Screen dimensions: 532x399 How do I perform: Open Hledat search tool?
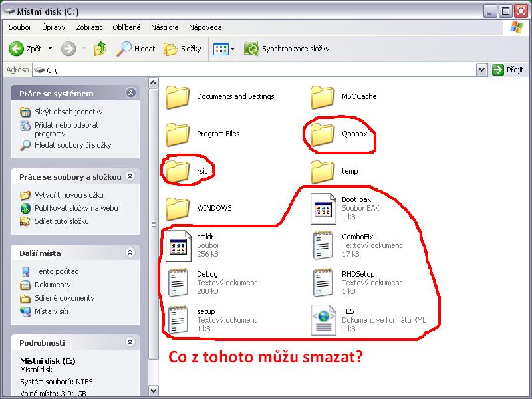coord(136,49)
